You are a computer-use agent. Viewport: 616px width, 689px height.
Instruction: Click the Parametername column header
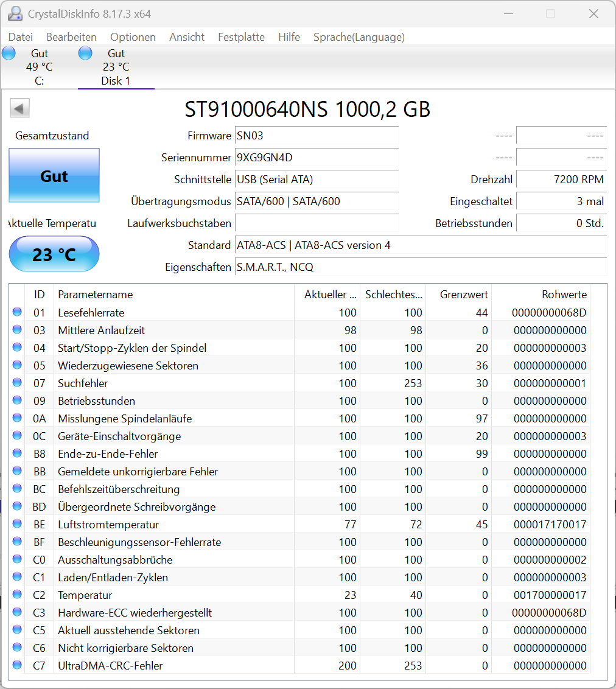(x=174, y=295)
